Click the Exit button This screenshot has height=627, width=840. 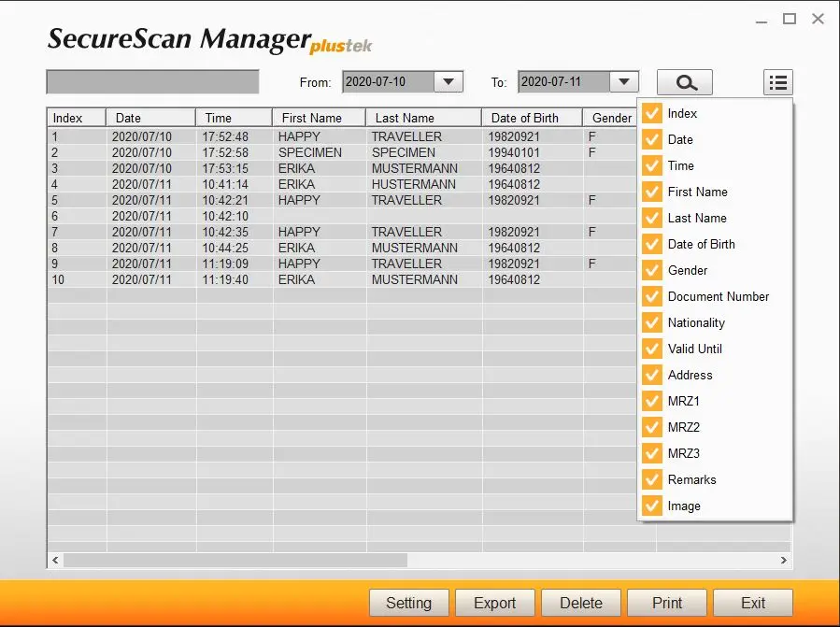coord(753,603)
